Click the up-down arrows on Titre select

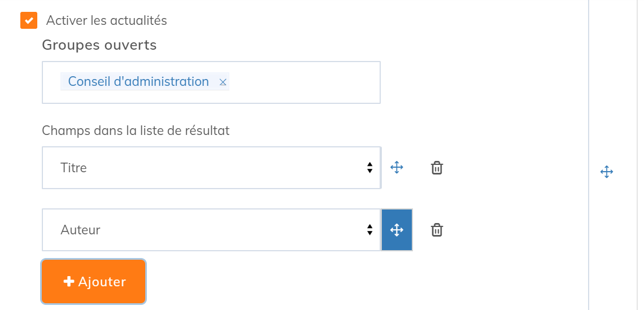click(369, 168)
